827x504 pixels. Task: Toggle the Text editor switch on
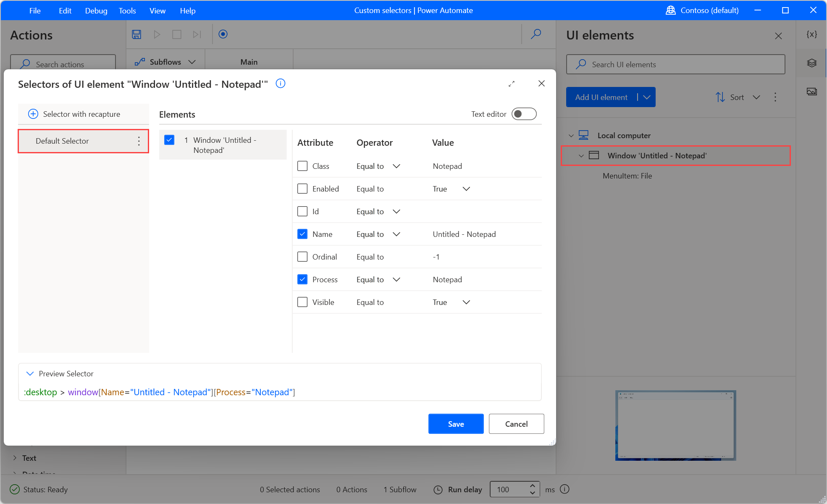point(525,113)
